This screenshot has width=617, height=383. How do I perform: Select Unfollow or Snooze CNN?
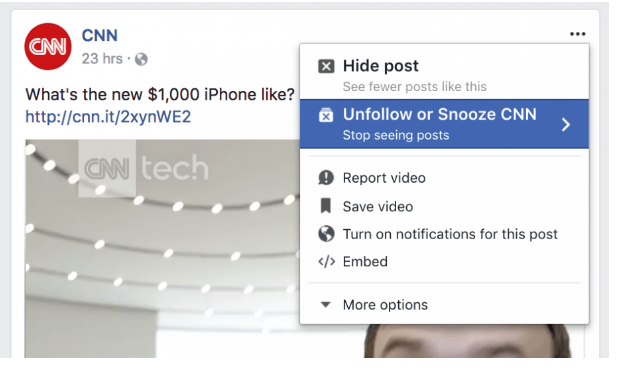(444, 124)
